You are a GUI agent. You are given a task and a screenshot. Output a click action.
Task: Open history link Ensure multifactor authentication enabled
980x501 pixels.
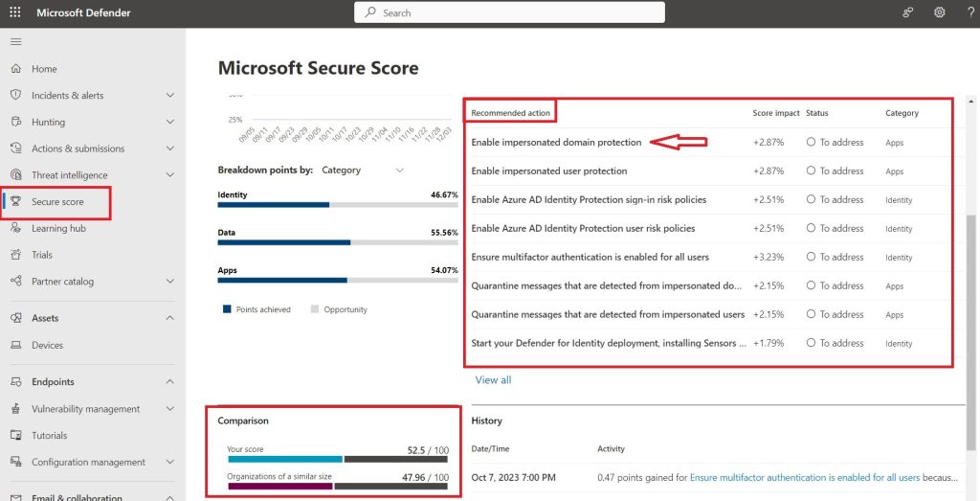tap(805, 477)
